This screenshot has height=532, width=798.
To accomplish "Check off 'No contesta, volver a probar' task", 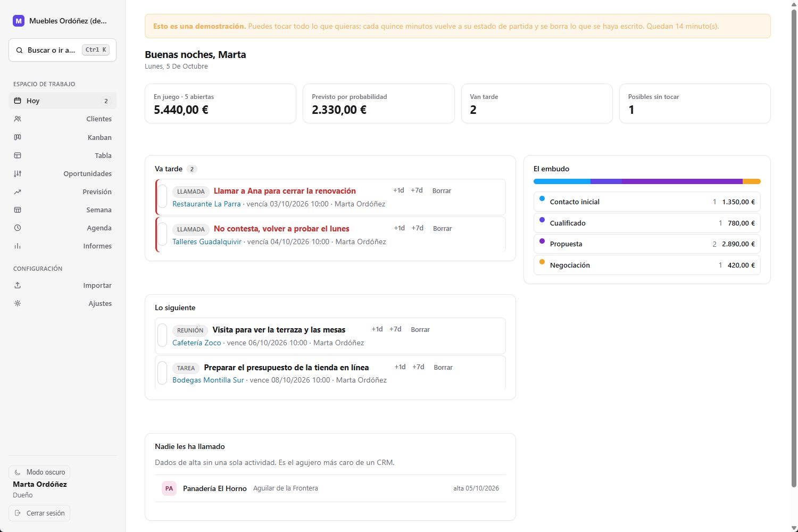I will 163,235.
